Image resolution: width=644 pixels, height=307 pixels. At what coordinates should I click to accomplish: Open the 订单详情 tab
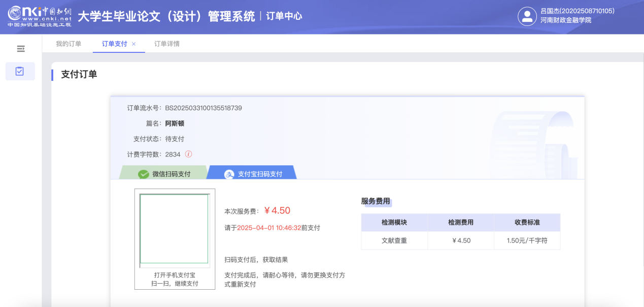(x=167, y=44)
